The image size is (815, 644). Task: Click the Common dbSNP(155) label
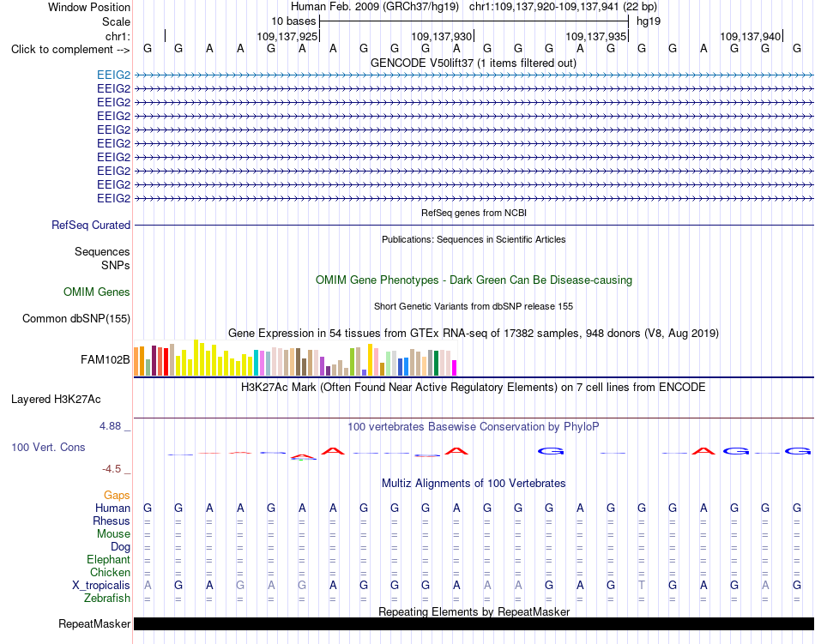[76, 318]
